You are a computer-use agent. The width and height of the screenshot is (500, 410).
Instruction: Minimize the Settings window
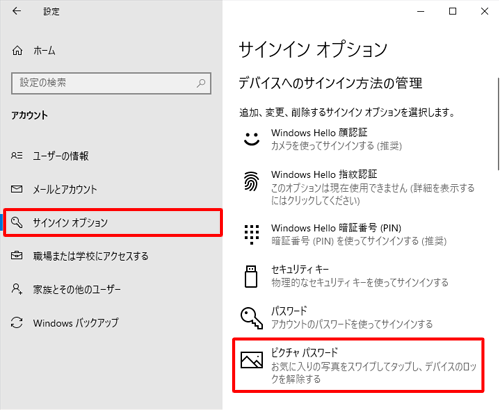click(x=421, y=11)
